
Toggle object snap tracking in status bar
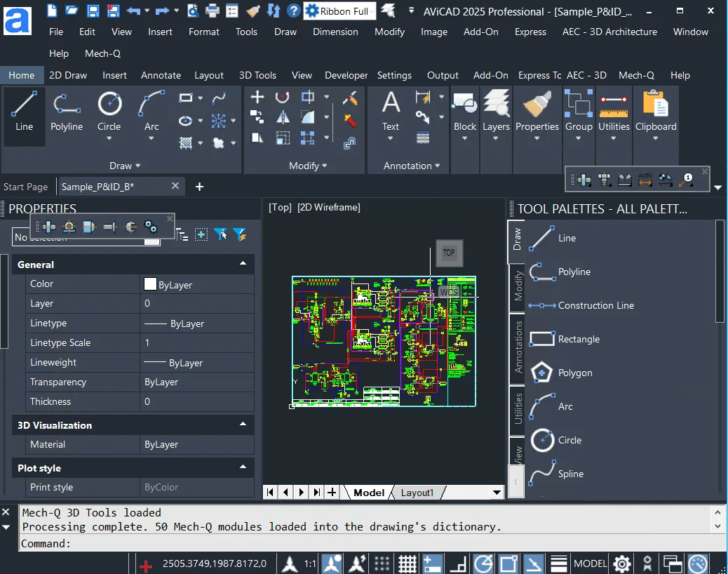[x=534, y=563]
